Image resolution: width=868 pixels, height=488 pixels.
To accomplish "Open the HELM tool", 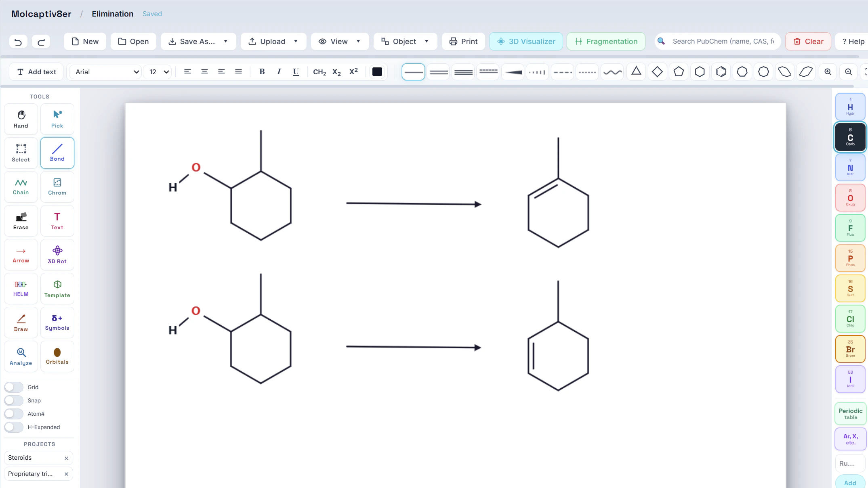I will [21, 289].
